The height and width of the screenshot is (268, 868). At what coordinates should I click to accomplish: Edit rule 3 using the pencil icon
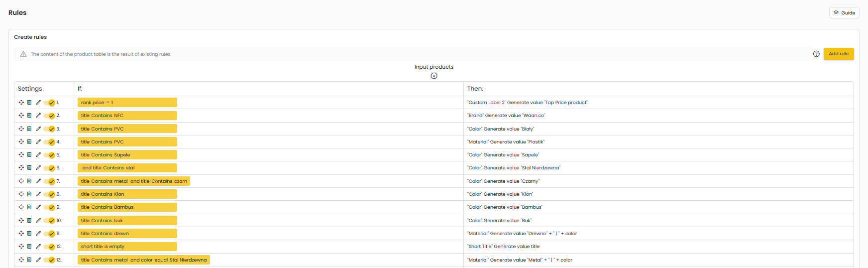tap(38, 129)
